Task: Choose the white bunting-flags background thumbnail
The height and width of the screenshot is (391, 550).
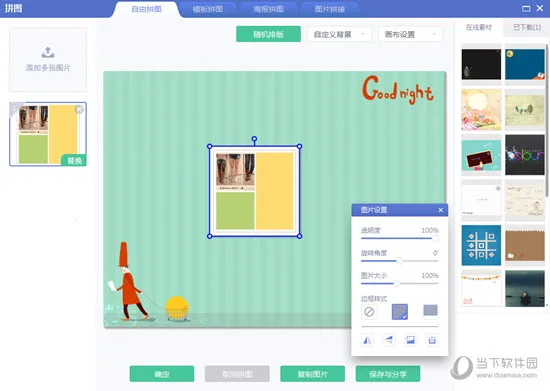Action: pos(481,290)
